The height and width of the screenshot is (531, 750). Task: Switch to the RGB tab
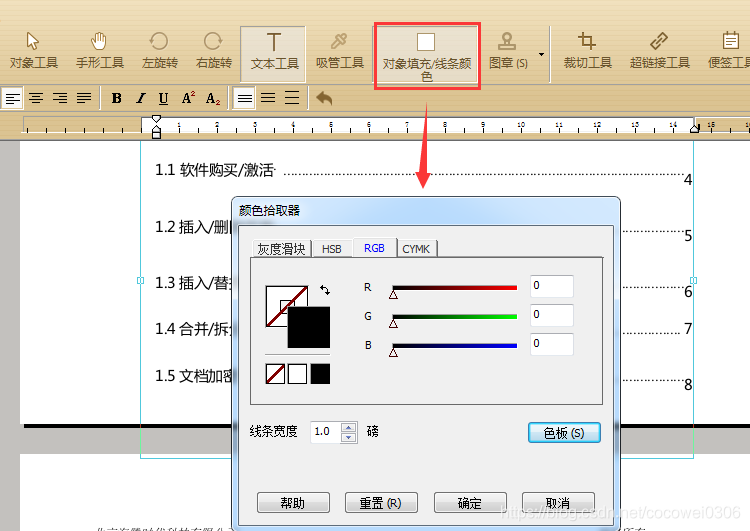tap(374, 248)
